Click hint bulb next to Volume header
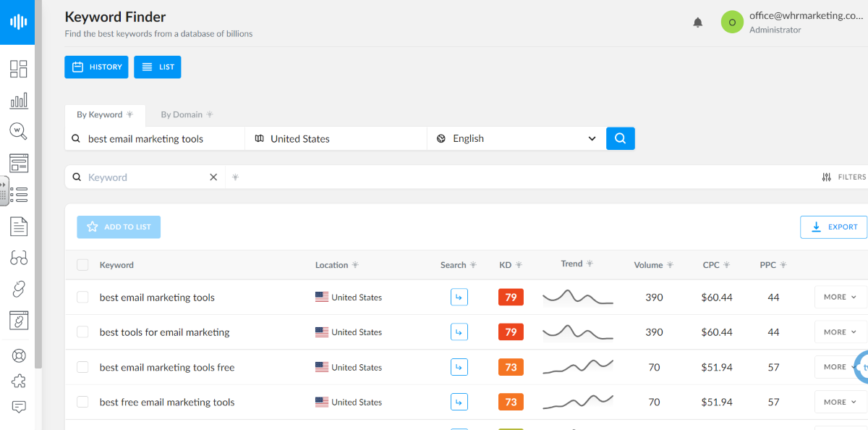868x430 pixels. click(670, 265)
